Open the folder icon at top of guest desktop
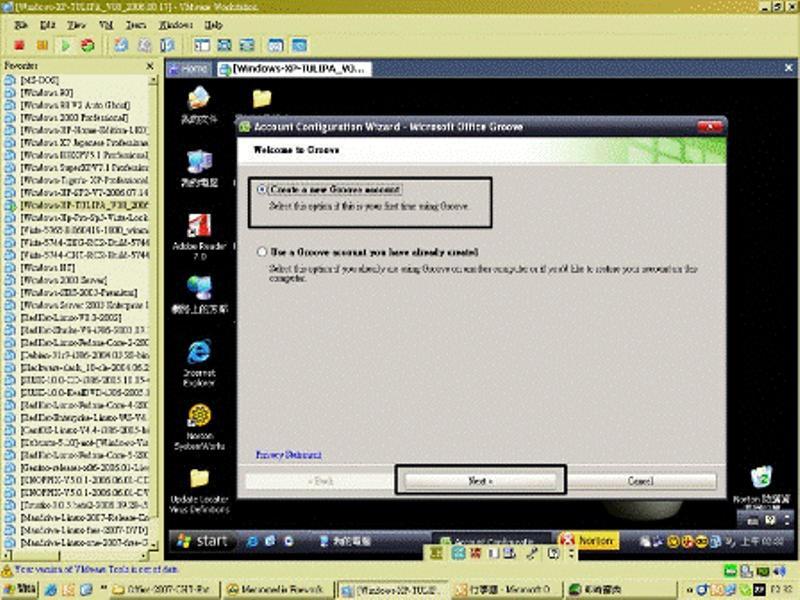 [x=262, y=98]
